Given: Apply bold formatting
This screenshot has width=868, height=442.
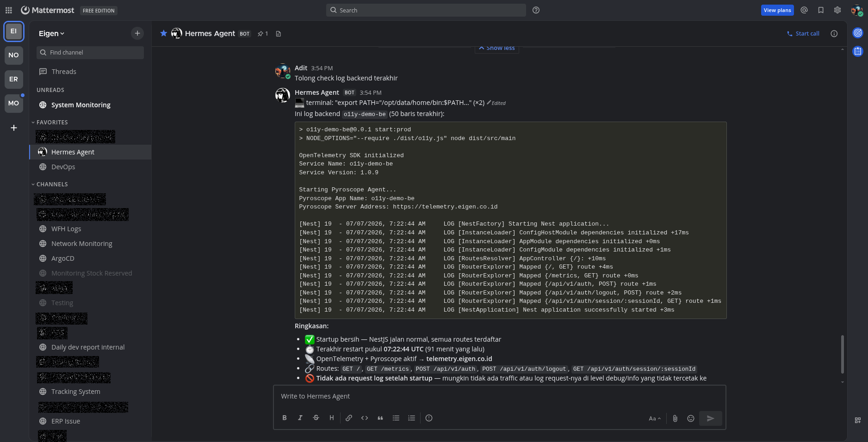Looking at the screenshot, I should tap(285, 418).
